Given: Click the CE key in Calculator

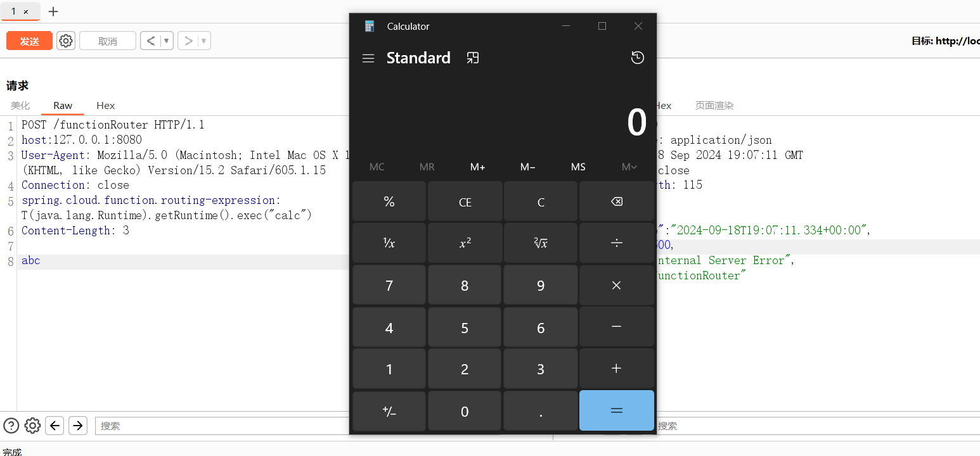Looking at the screenshot, I should (x=465, y=201).
